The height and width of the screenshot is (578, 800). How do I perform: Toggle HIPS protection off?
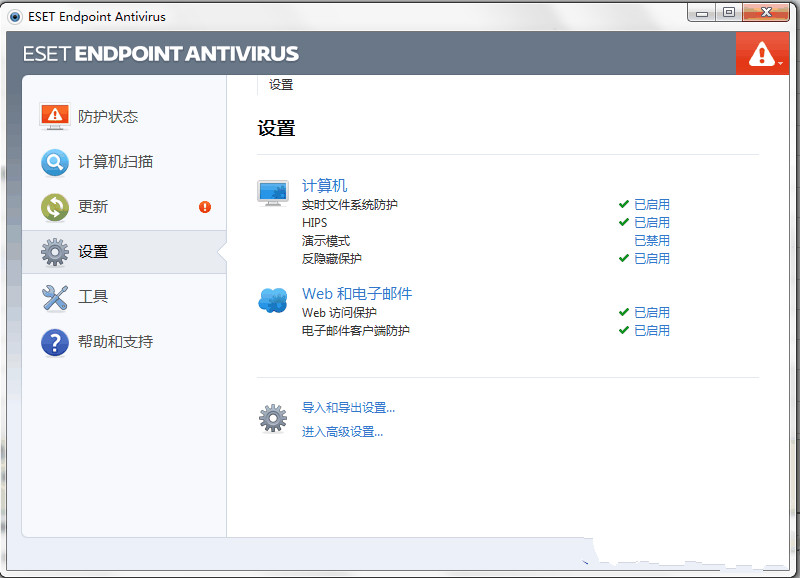pyautogui.click(x=651, y=222)
